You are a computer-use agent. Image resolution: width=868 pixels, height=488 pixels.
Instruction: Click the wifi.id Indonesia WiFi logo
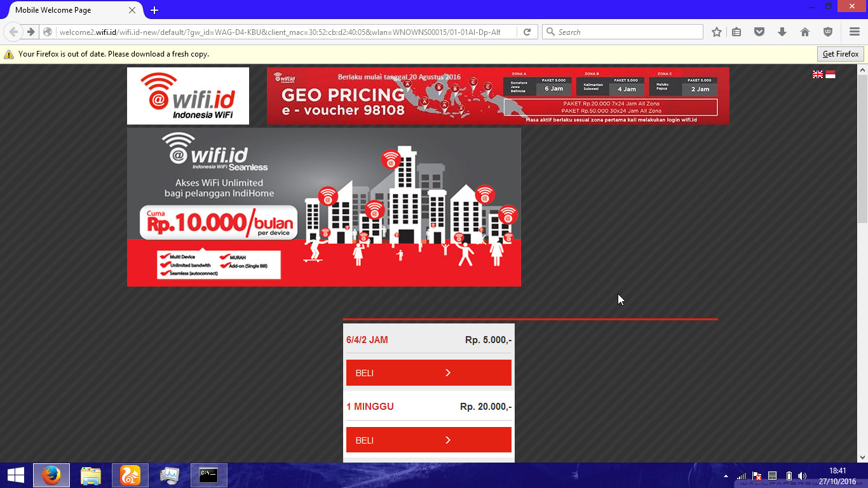[x=188, y=96]
